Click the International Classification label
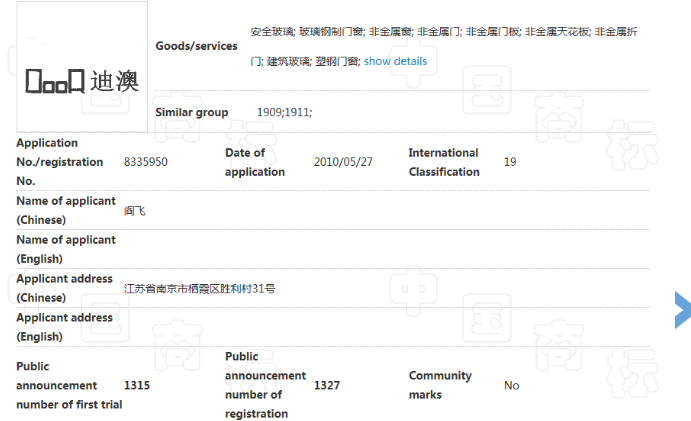 point(443,162)
